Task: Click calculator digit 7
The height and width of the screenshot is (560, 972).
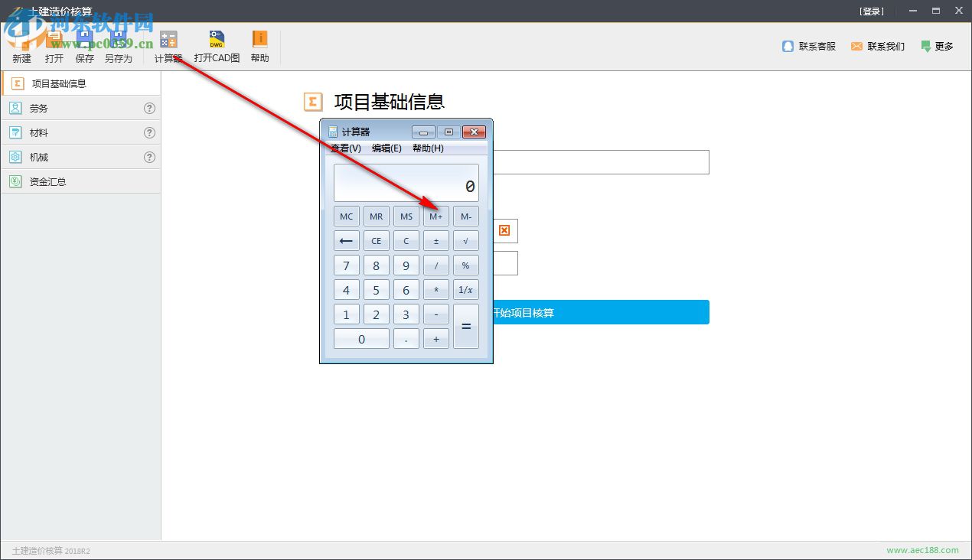Action: 347,265
